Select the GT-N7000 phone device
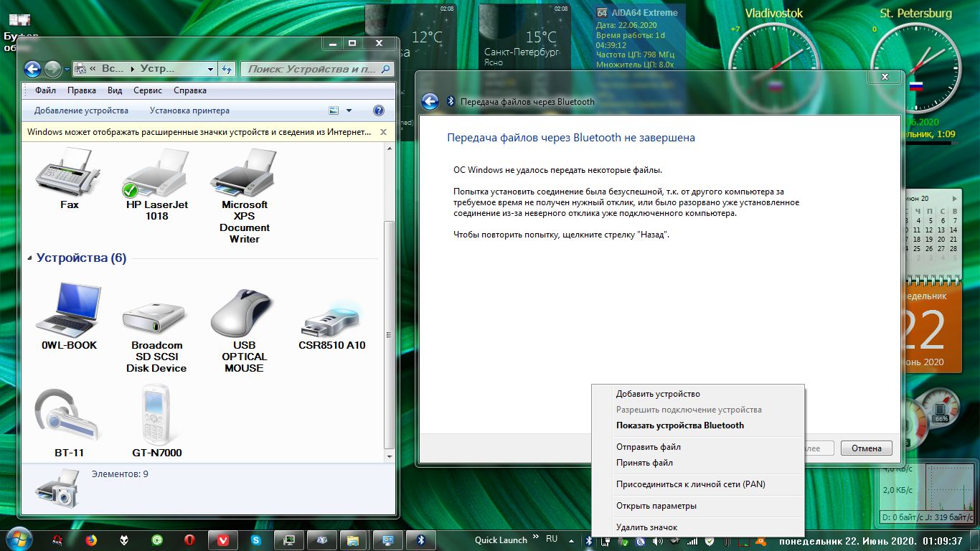The image size is (980, 551). click(156, 423)
